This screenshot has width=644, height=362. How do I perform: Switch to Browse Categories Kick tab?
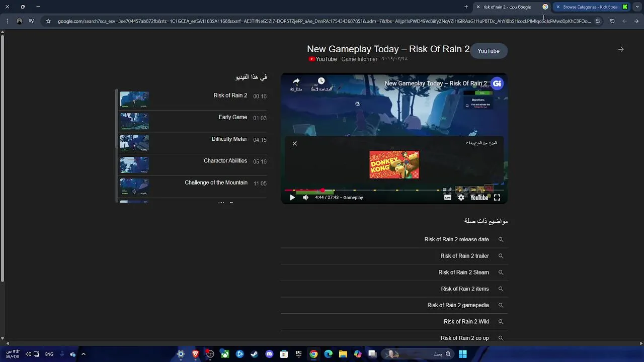tap(591, 7)
